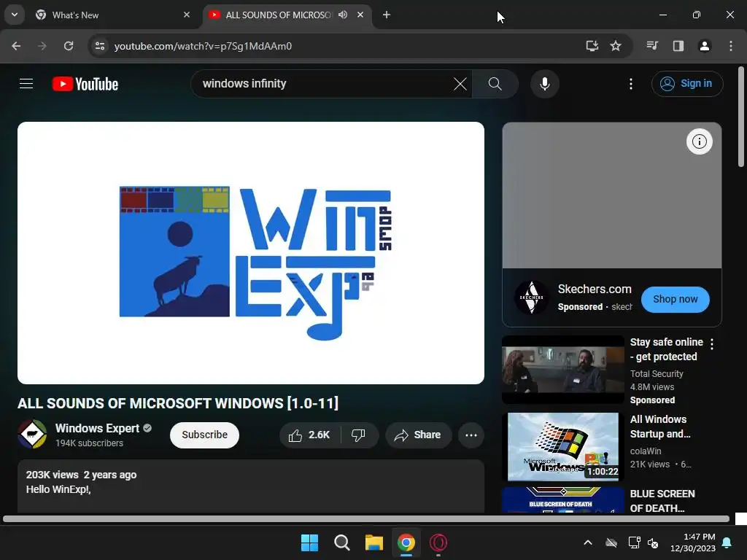Visit Windows Expert channel name
Image resolution: width=747 pixels, height=560 pixels.
point(97,428)
